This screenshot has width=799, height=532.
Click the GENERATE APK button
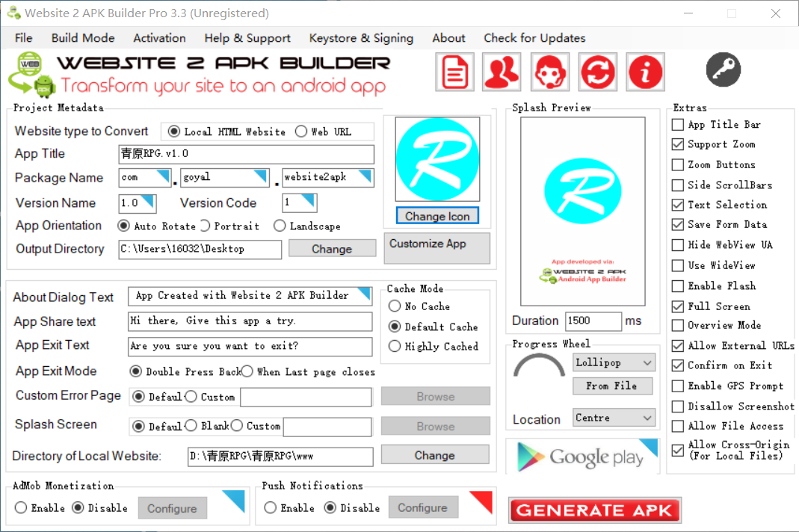pyautogui.click(x=594, y=510)
